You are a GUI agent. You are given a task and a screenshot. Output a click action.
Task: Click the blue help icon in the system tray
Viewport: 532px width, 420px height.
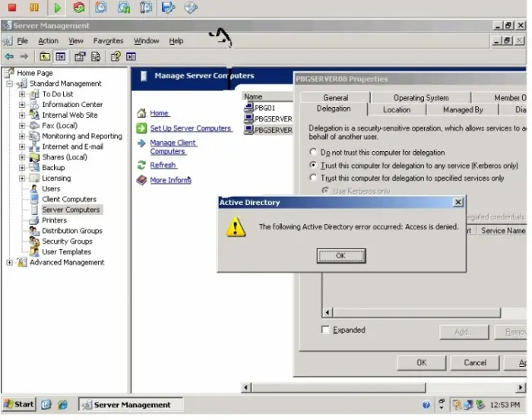tap(426, 404)
